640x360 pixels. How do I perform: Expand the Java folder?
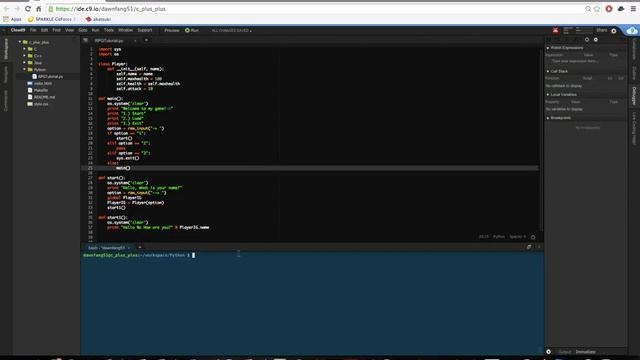tap(24, 62)
